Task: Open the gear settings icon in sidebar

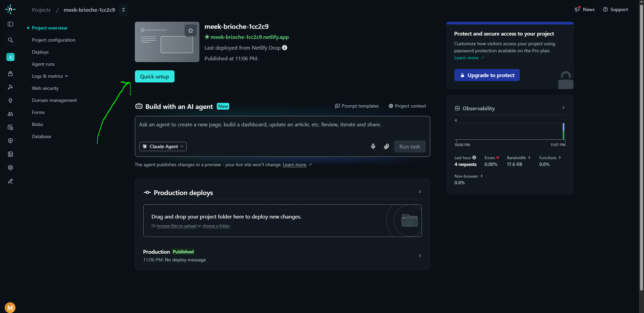Action: tap(10, 168)
